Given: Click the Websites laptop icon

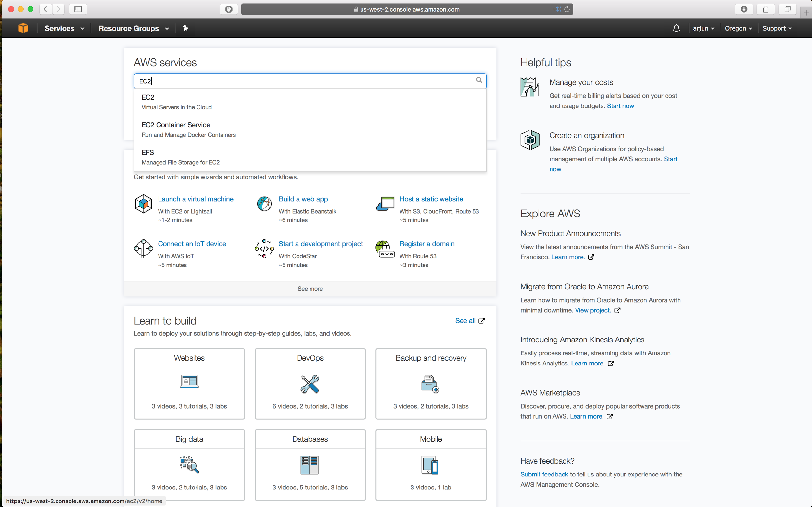Looking at the screenshot, I should pos(189,381).
